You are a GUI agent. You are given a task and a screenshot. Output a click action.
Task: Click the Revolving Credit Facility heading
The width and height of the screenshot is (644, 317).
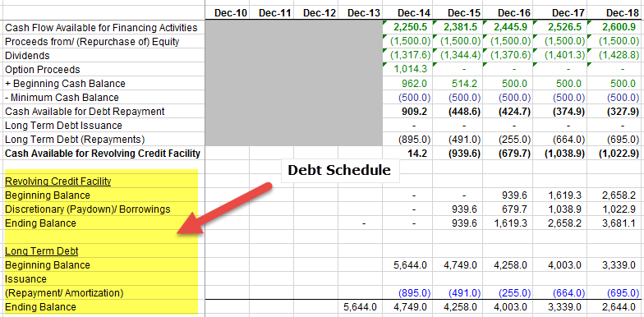coord(57,181)
